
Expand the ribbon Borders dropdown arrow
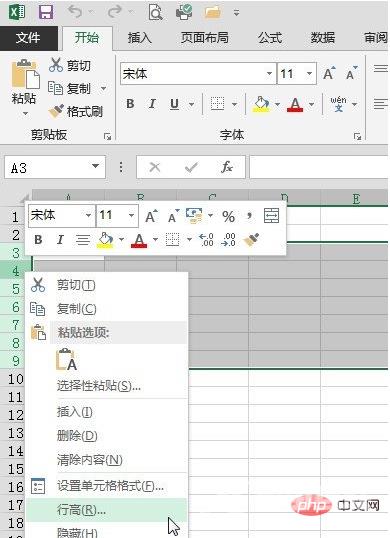(235, 104)
